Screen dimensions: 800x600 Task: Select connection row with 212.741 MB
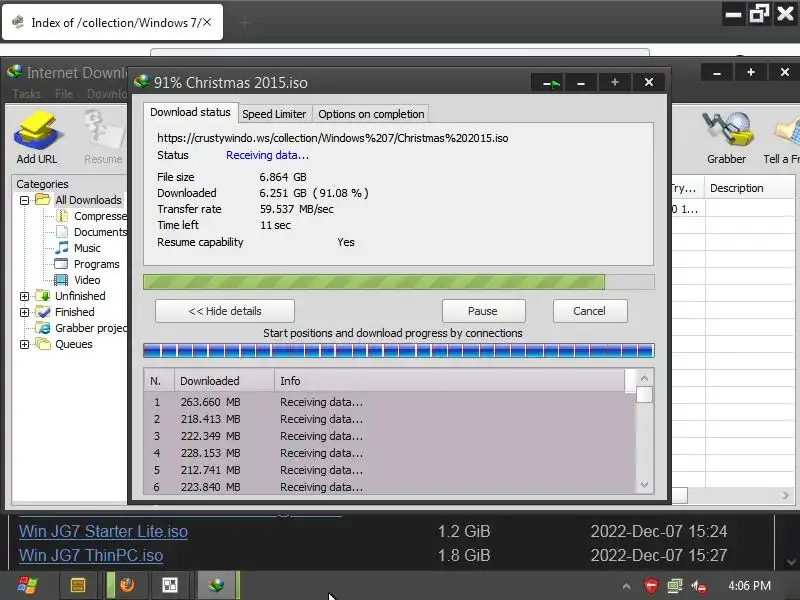(390, 470)
